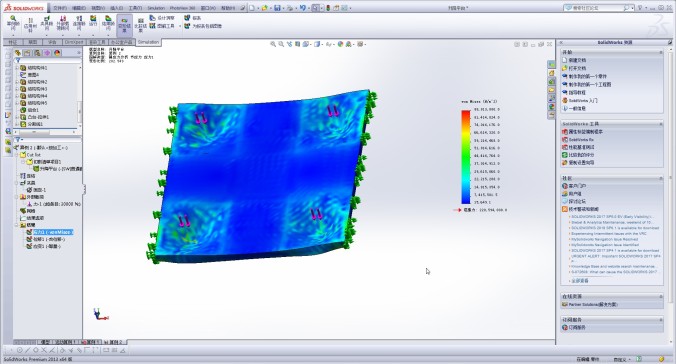Click Zoom to Fit in the view toolbar
This screenshot has width=676, height=364.
pos(273,44)
